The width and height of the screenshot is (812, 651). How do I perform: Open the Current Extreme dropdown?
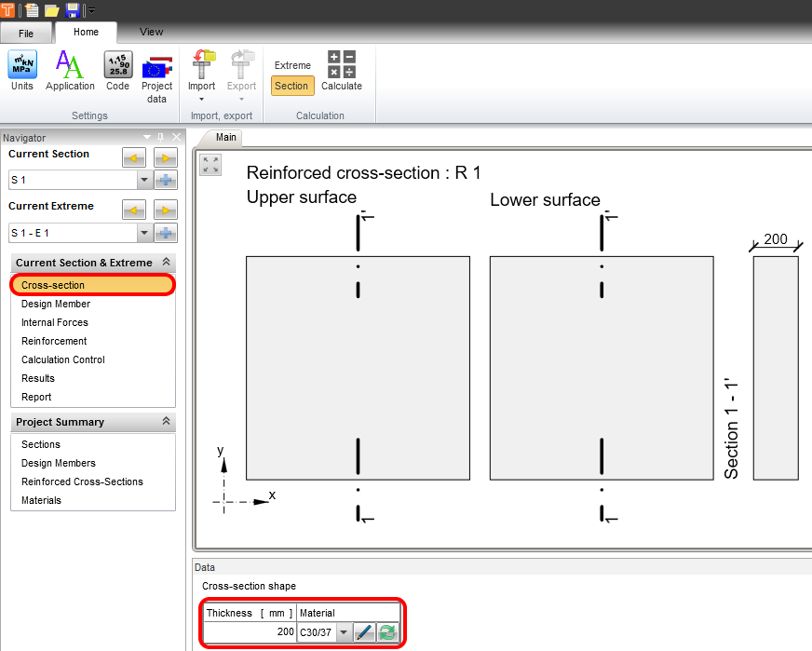(143, 233)
